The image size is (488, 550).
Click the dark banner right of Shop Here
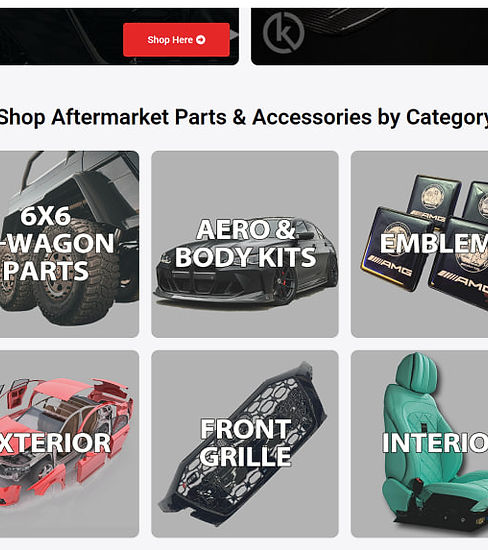(369, 36)
